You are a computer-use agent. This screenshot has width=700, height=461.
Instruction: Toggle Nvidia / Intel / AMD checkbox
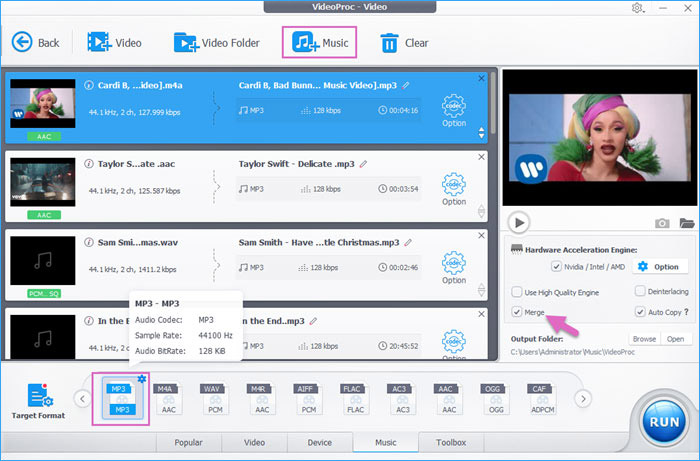point(556,266)
